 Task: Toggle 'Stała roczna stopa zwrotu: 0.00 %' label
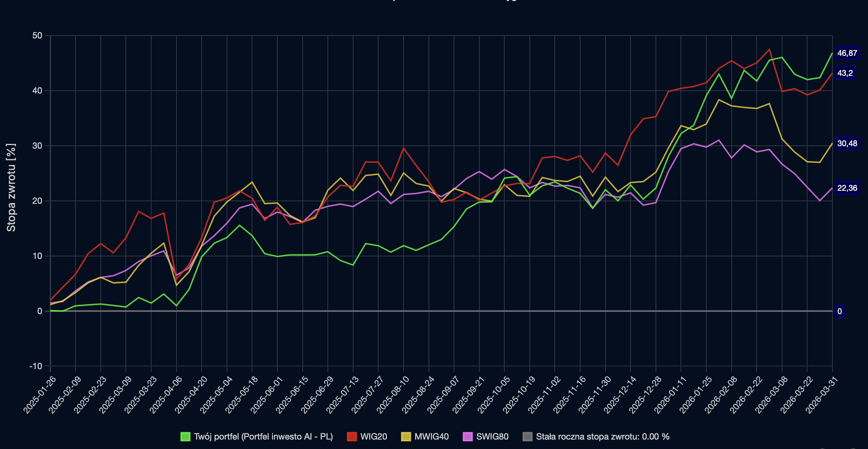pos(603,437)
